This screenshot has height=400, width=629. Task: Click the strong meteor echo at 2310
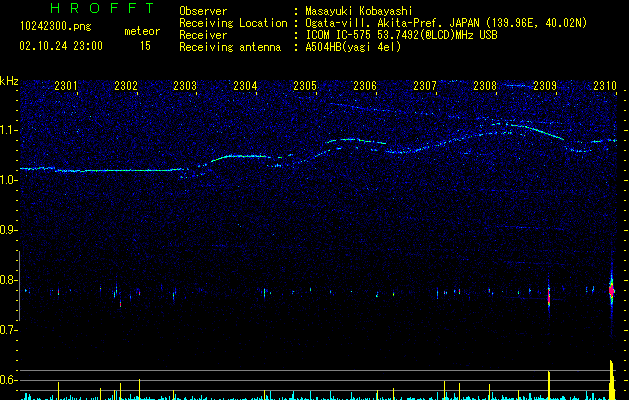[611, 290]
